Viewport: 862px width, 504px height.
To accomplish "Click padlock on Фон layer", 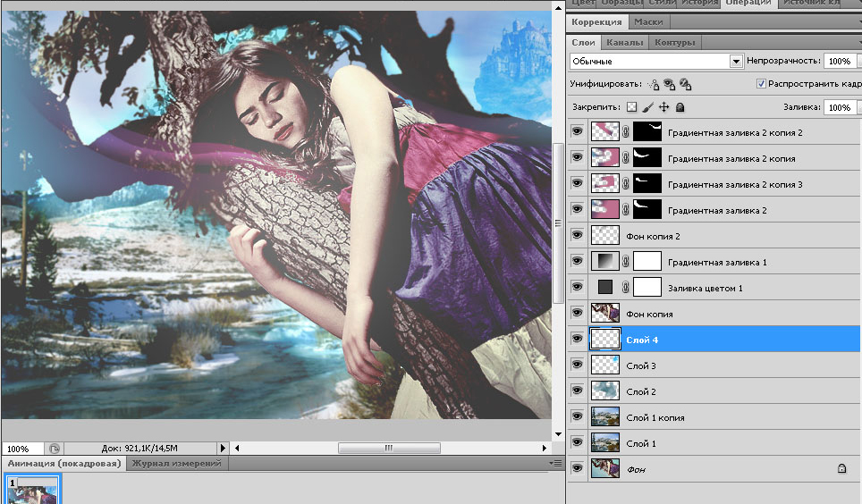I will click(x=841, y=468).
